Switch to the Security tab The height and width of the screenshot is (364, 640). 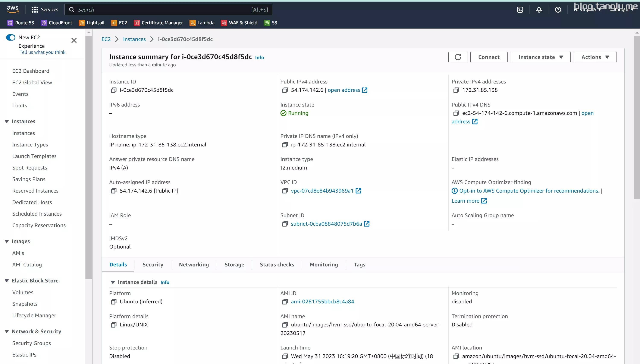153,265
